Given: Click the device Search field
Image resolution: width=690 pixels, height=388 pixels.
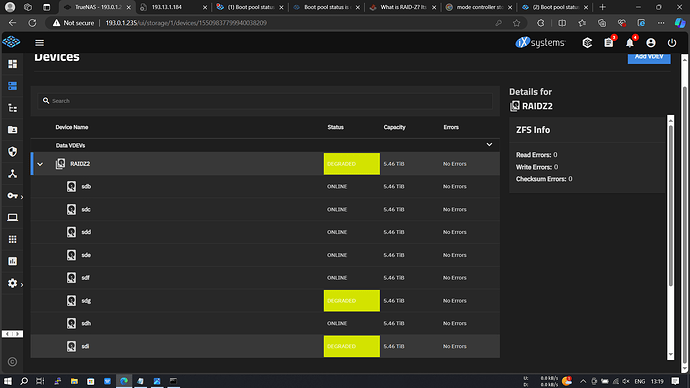Looking at the screenshot, I should tap(265, 101).
